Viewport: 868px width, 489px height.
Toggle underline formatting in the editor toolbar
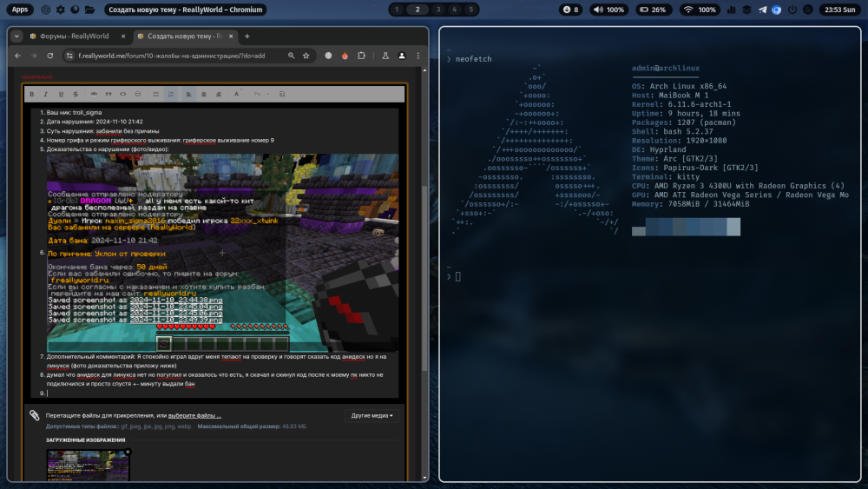(x=61, y=94)
